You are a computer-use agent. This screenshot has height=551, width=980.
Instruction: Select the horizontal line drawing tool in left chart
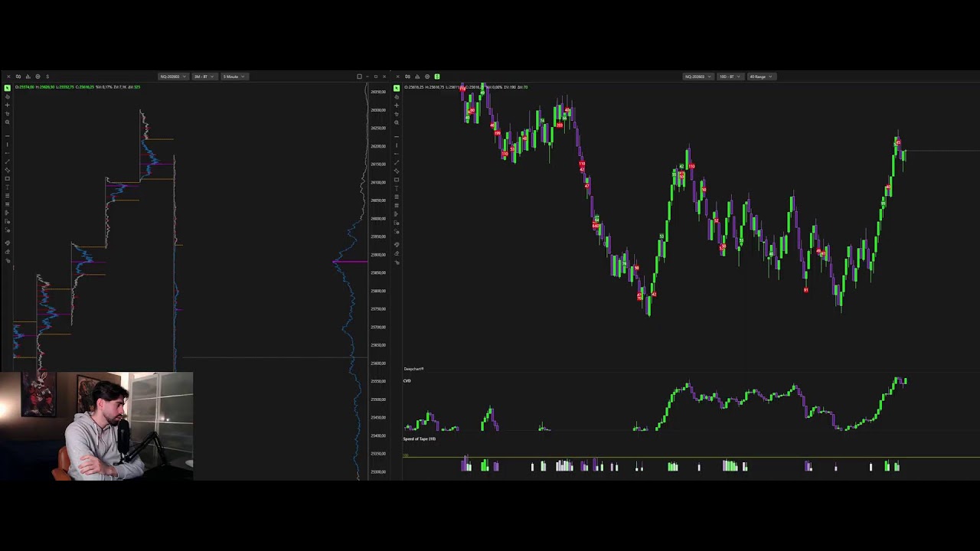tap(8, 136)
